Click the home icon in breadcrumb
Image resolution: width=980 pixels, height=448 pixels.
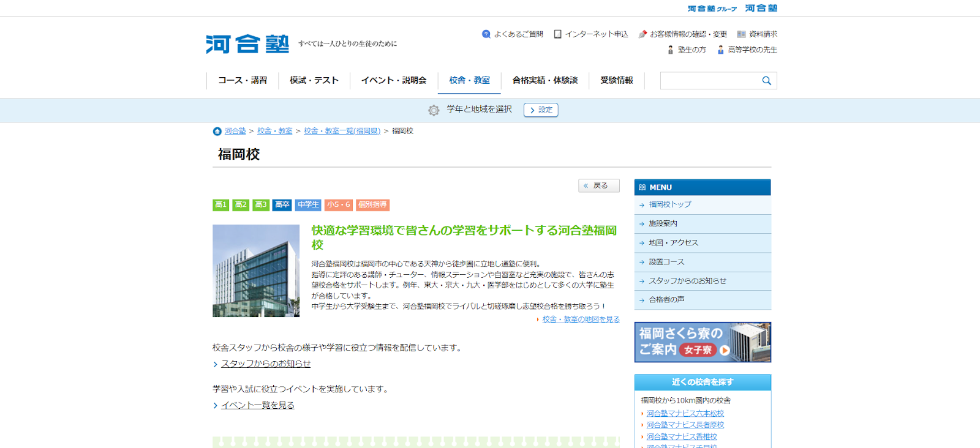[x=217, y=132]
